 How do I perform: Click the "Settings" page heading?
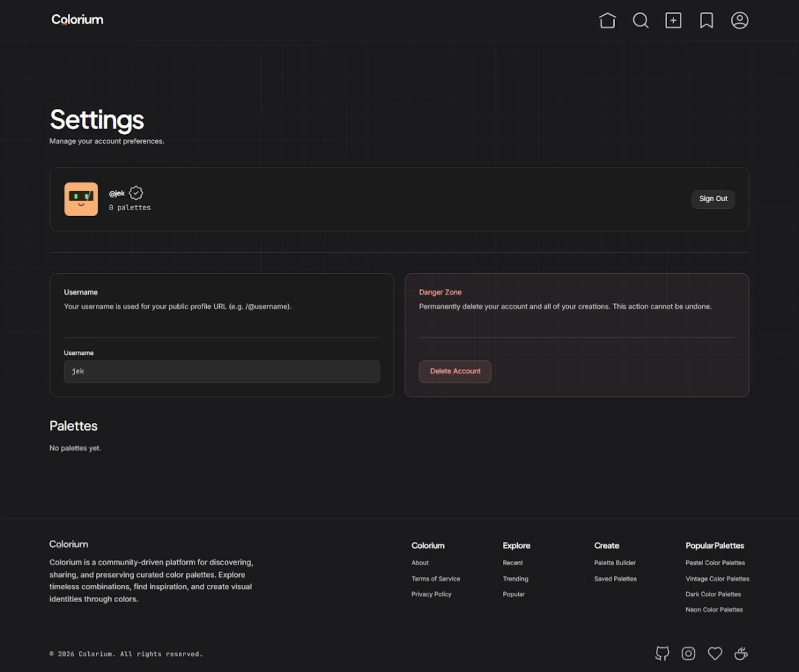pyautogui.click(x=97, y=120)
